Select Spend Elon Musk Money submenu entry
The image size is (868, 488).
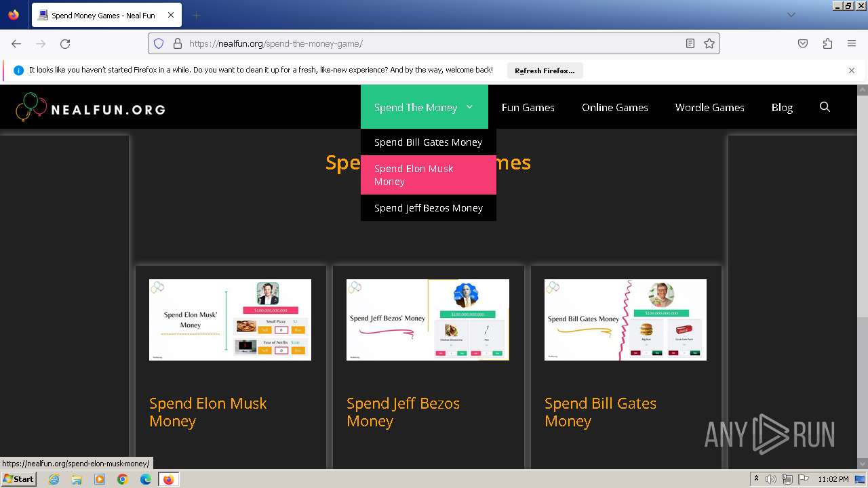429,175
